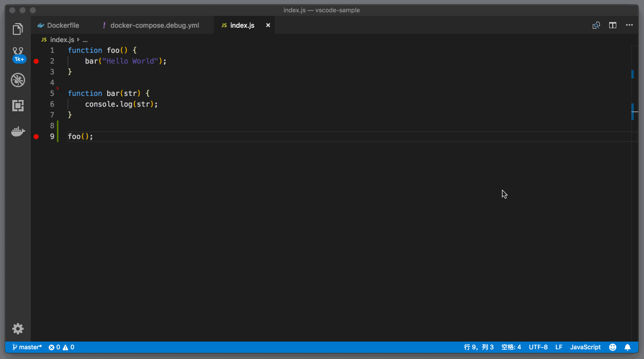The height and width of the screenshot is (359, 644).
Task: Click index.js in the breadcrumb
Action: pos(62,39)
